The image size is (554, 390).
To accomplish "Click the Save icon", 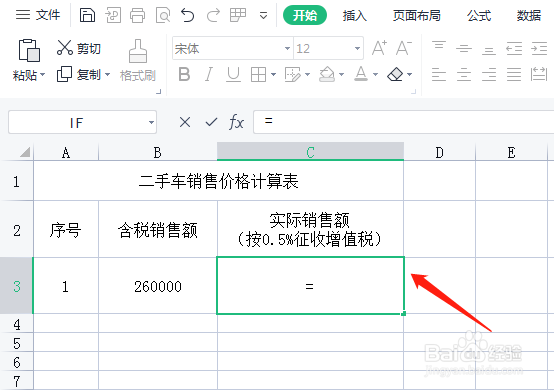I will [87, 16].
